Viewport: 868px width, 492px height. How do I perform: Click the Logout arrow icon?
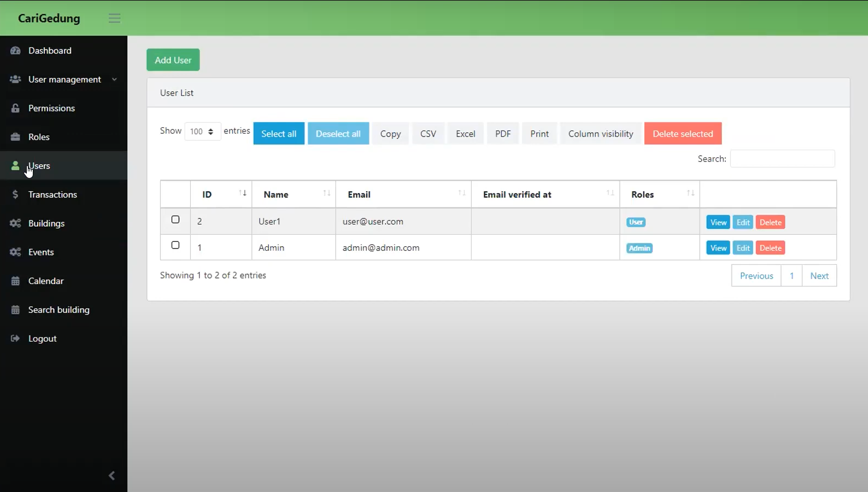coord(15,339)
